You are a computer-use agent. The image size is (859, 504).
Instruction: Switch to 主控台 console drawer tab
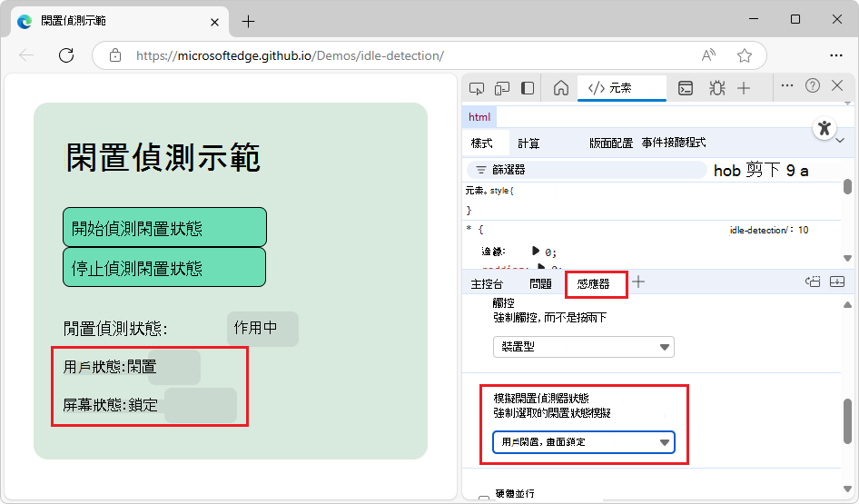487,283
